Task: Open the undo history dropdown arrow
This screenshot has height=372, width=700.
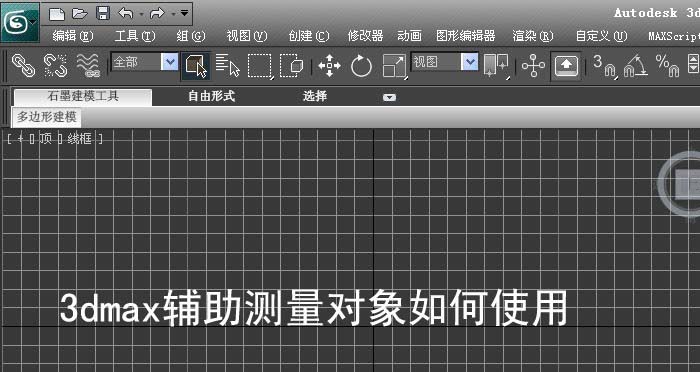Action: [141, 14]
